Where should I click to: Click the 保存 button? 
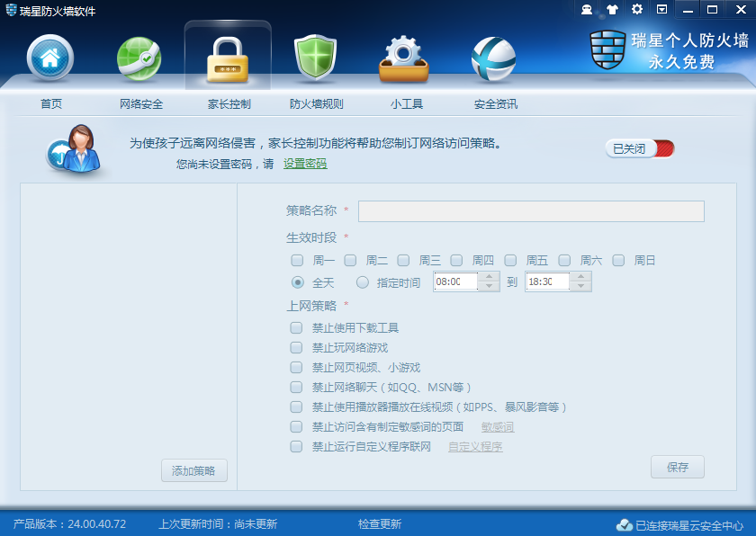click(678, 467)
